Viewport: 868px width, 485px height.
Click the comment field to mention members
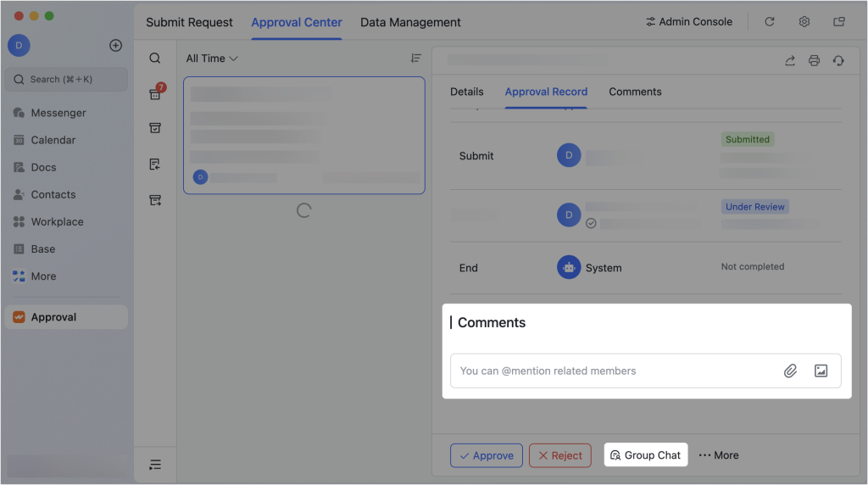pyautogui.click(x=610, y=371)
